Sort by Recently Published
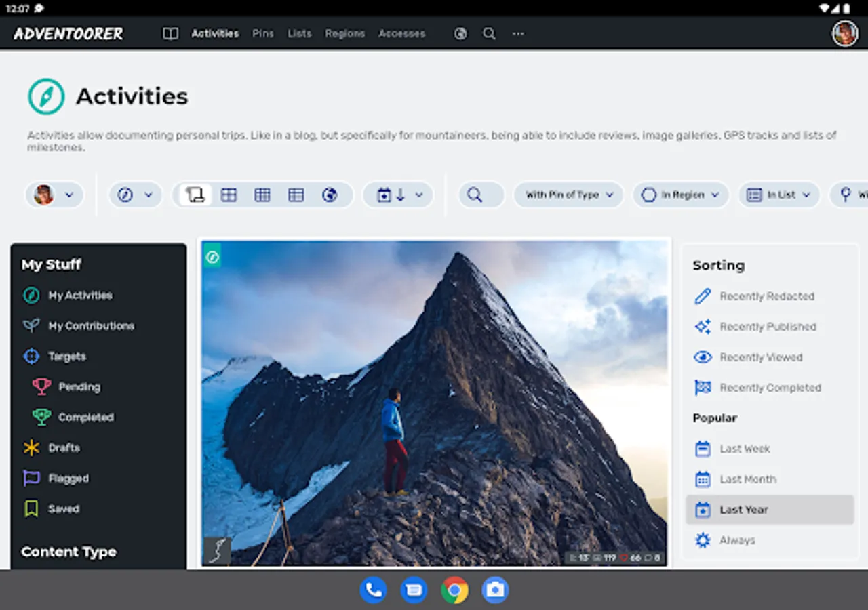 [768, 327]
